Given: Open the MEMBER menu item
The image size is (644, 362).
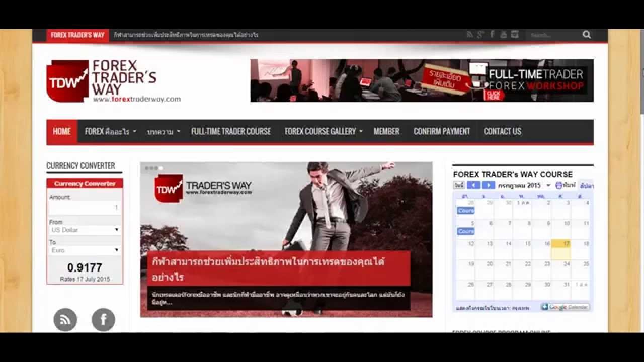Looking at the screenshot, I should pos(386,131).
